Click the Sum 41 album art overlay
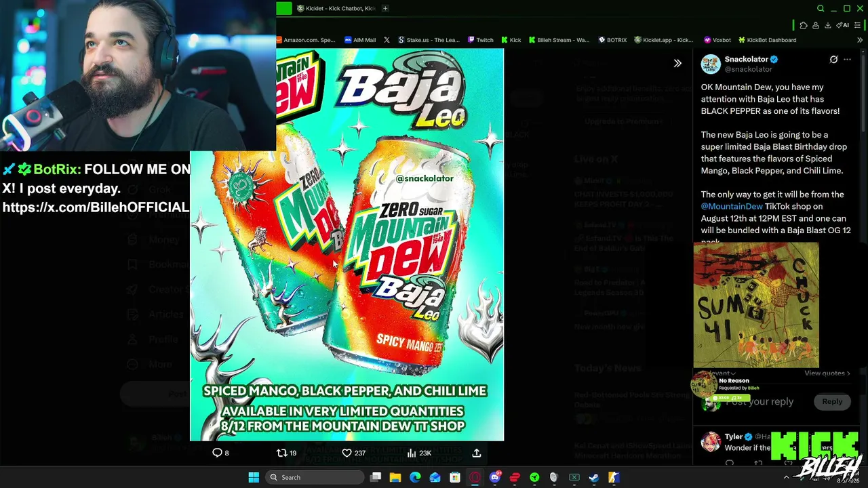868x488 pixels. (x=756, y=305)
